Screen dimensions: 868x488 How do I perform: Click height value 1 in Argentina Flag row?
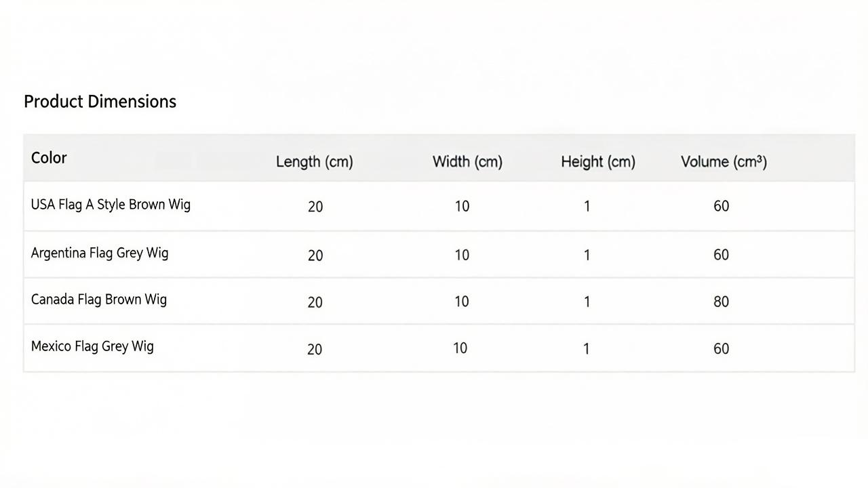(x=587, y=256)
